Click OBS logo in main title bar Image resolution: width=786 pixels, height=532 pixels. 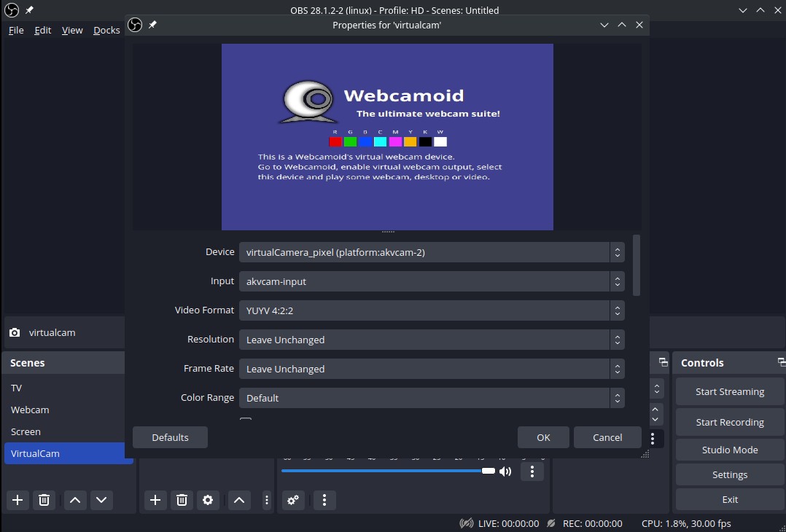pyautogui.click(x=12, y=10)
